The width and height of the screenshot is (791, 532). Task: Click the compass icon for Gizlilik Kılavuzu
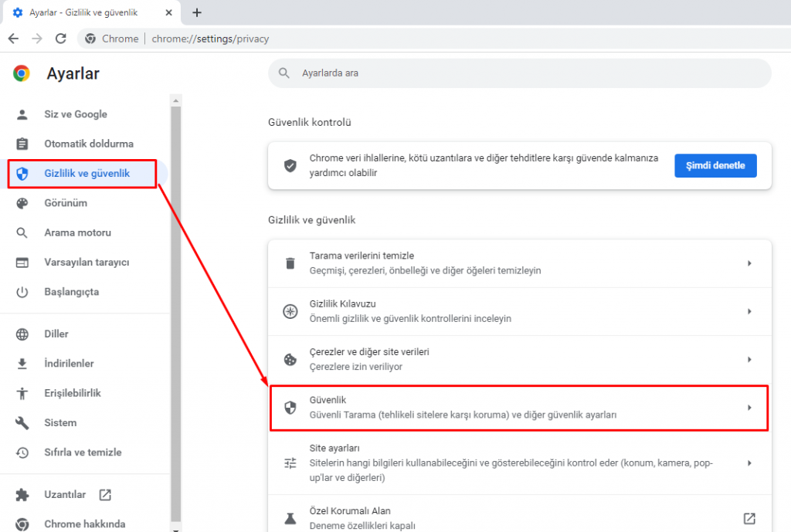pyautogui.click(x=290, y=311)
